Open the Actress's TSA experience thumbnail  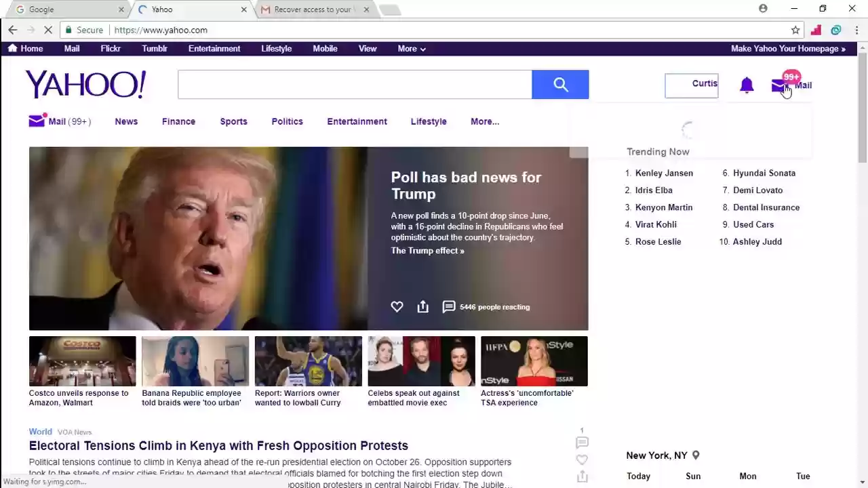534,361
